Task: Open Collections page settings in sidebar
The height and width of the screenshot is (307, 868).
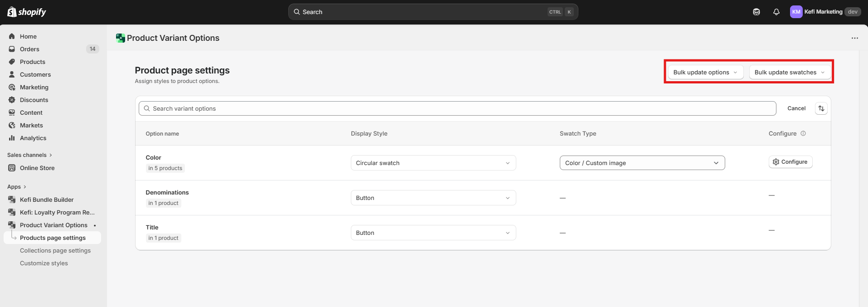Action: tap(55, 250)
